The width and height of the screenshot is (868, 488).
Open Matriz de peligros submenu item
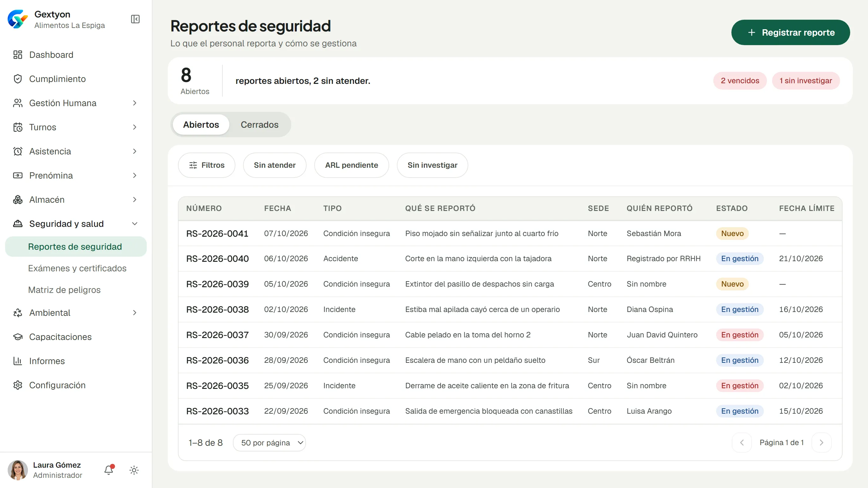click(x=64, y=290)
